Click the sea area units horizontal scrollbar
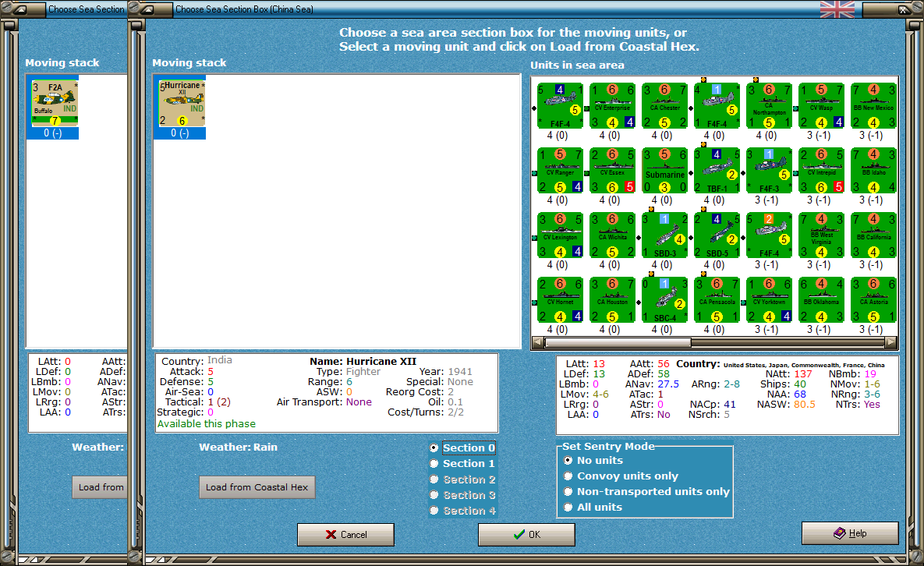This screenshot has height=566, width=924. [714, 342]
